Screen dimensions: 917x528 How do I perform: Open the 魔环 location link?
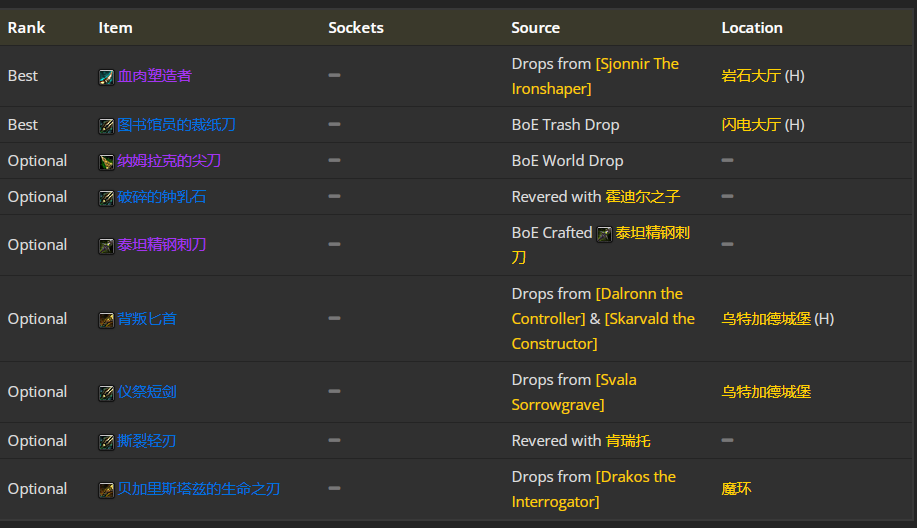tap(736, 488)
